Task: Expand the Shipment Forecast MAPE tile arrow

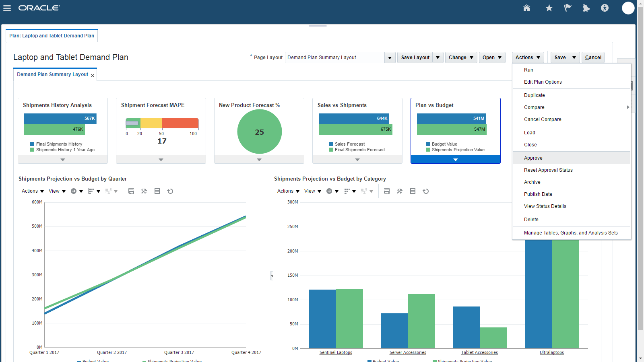Action: [x=161, y=160]
